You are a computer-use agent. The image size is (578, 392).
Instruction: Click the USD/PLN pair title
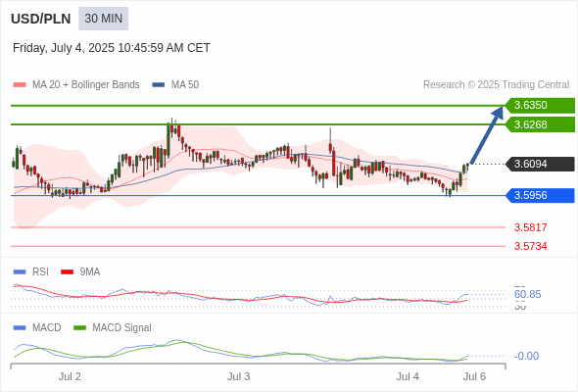click(x=41, y=19)
